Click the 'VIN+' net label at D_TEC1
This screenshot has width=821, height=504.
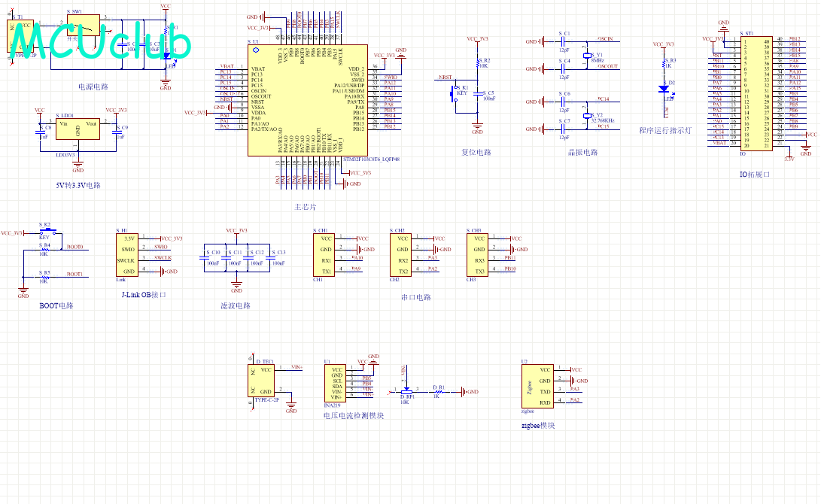tap(297, 367)
